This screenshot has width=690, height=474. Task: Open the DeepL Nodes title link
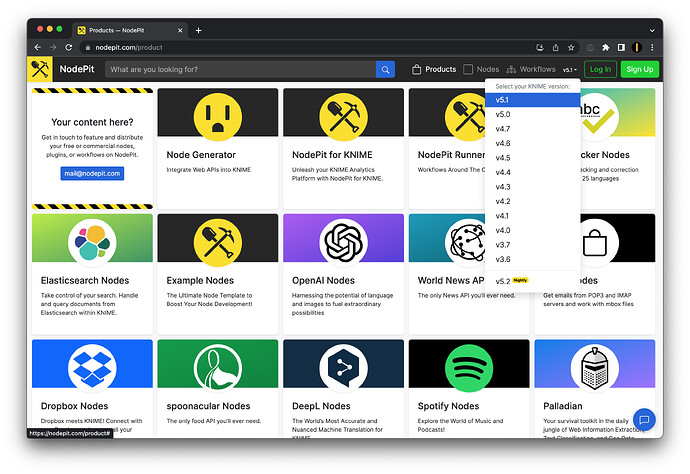(x=321, y=406)
